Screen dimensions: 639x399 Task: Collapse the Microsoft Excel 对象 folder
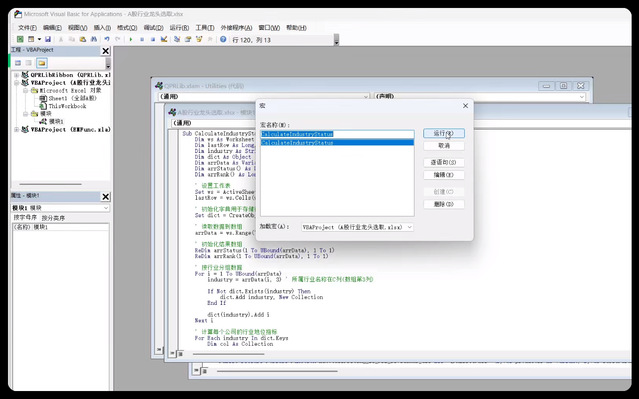click(25, 90)
